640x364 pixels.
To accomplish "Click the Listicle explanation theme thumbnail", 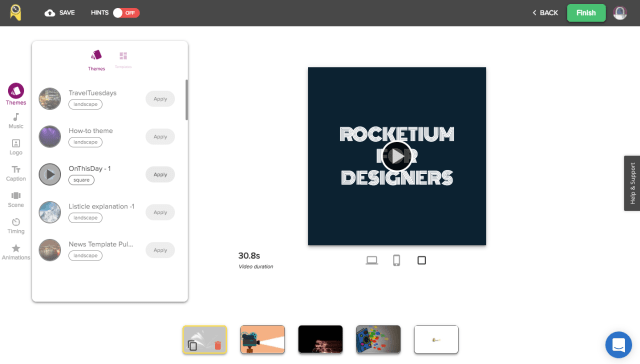I will [50, 212].
